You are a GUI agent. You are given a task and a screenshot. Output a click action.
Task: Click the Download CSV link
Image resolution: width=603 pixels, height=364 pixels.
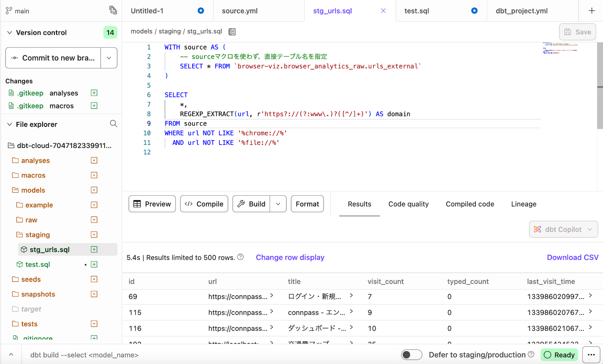[573, 257]
